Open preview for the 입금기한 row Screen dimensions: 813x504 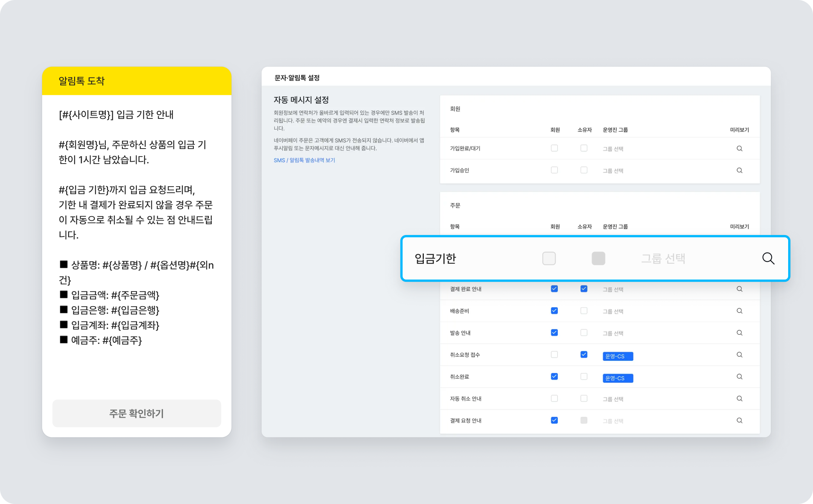coord(768,258)
